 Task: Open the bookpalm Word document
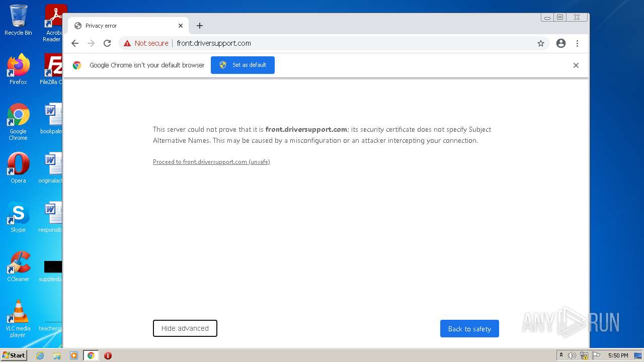coord(51,119)
